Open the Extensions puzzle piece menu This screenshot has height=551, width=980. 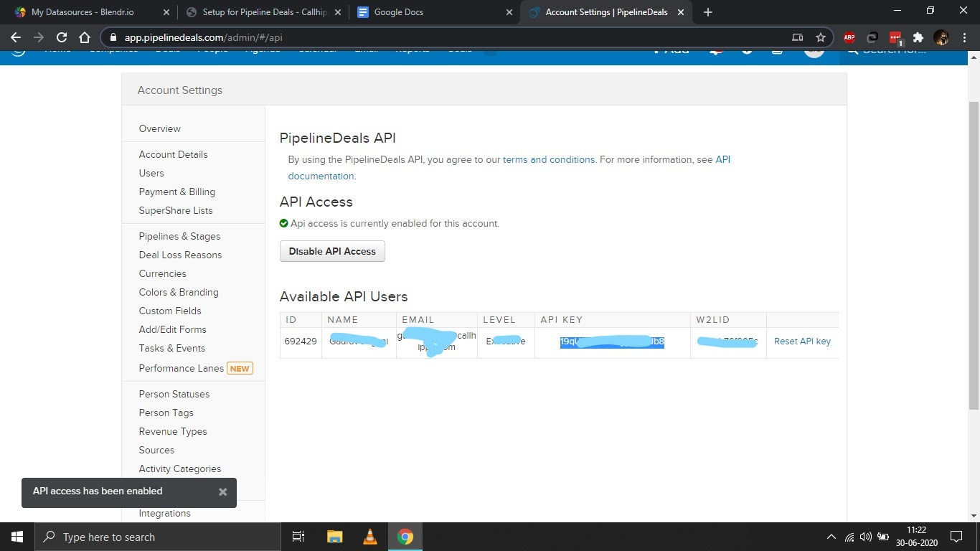pyautogui.click(x=918, y=37)
